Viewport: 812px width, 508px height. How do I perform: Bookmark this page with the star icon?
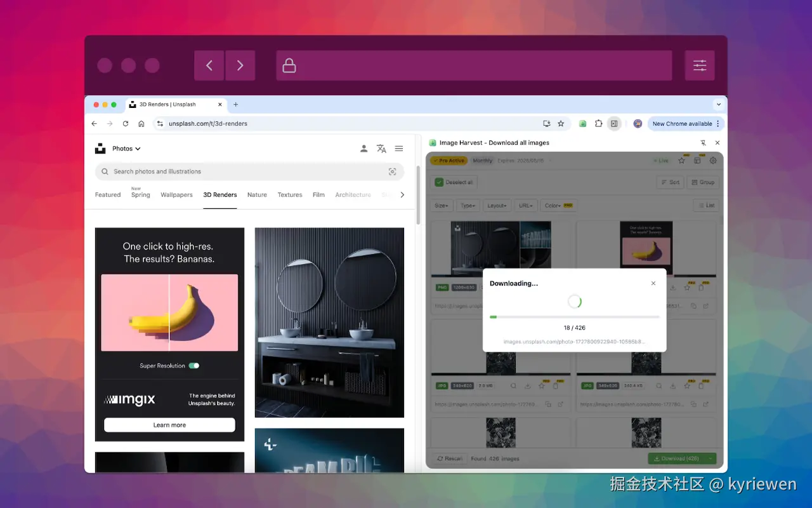coord(561,124)
